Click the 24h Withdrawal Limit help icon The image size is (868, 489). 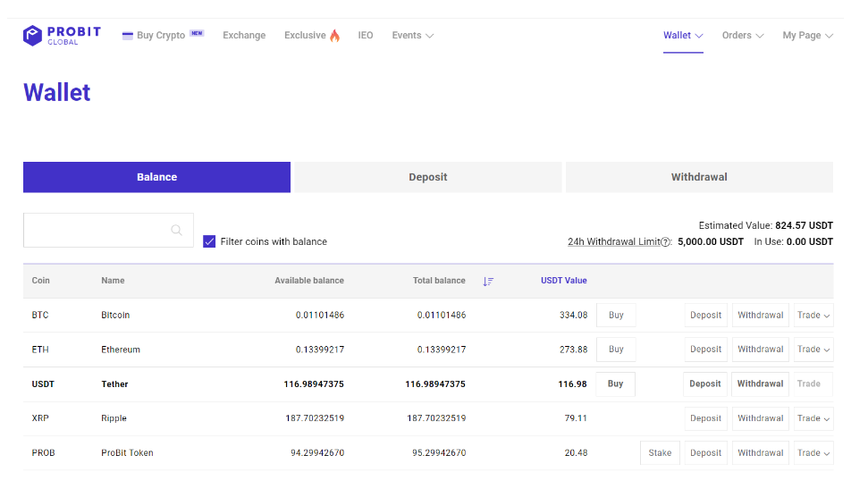pos(665,242)
